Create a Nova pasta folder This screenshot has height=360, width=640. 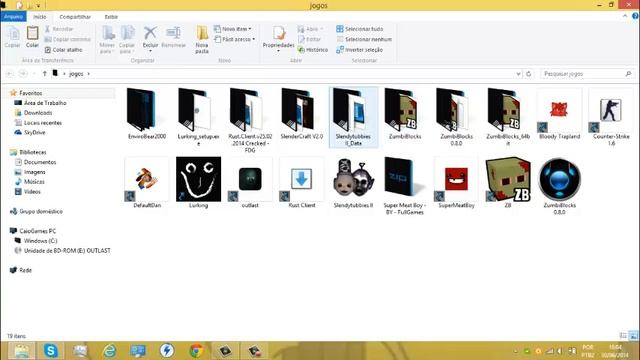point(202,40)
